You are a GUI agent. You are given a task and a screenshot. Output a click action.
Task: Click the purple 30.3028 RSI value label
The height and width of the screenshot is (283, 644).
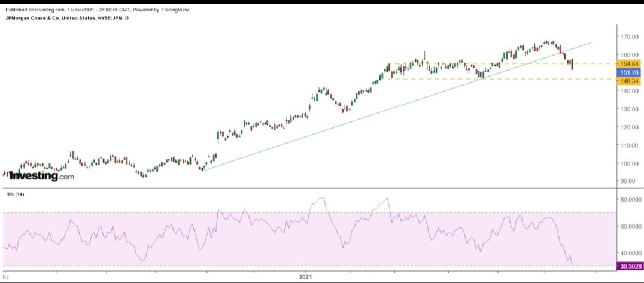[629, 267]
